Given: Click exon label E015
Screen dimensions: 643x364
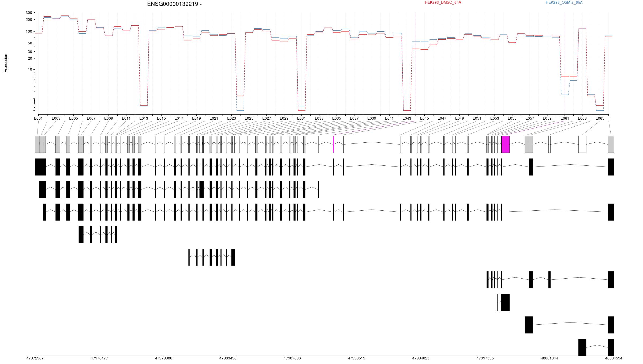Looking at the screenshot, I should 161,118.
